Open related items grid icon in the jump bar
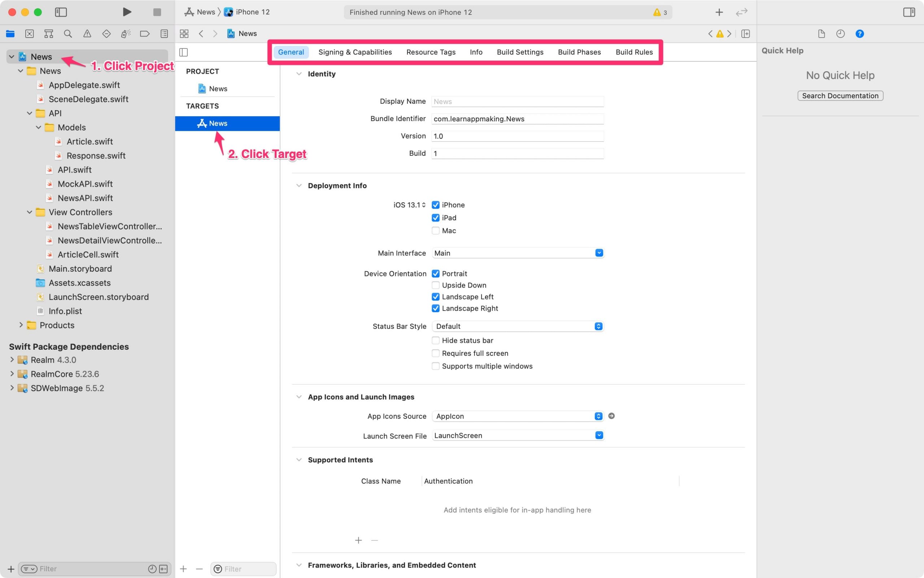924x578 pixels. pyautogui.click(x=184, y=34)
